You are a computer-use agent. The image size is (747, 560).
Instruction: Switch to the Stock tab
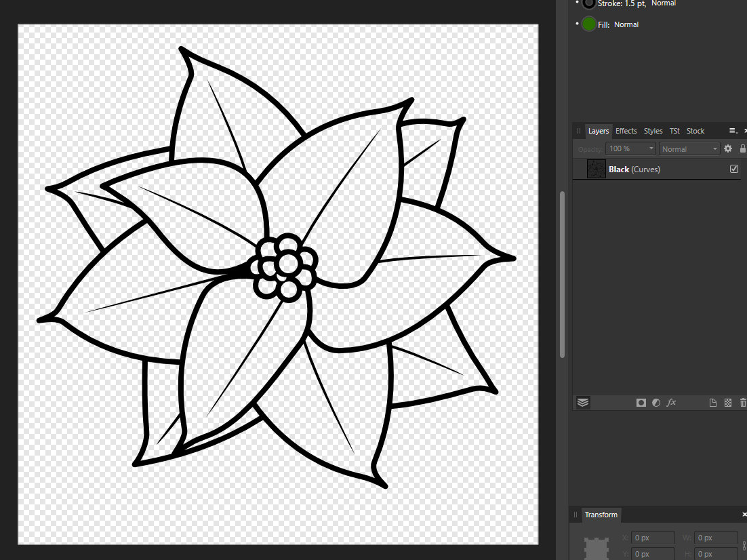pos(695,131)
